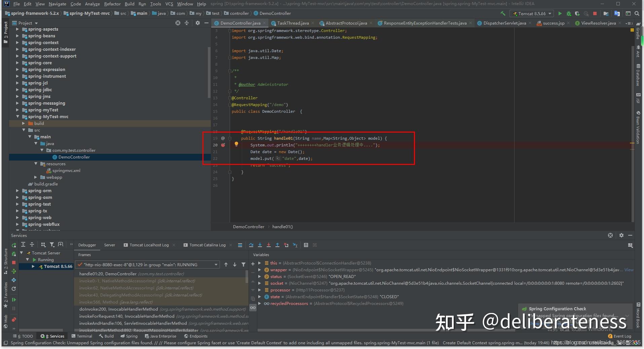The width and height of the screenshot is (644, 349).
Task: Open the thread selector dropdown in Frames
Action: [x=148, y=265]
